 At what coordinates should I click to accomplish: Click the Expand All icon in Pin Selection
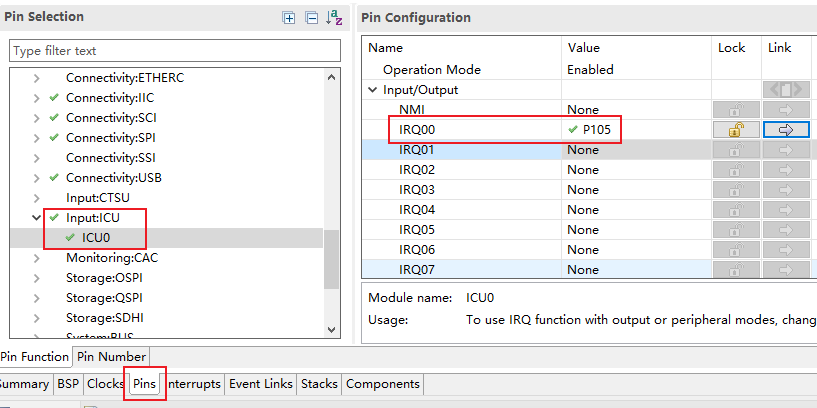(289, 17)
